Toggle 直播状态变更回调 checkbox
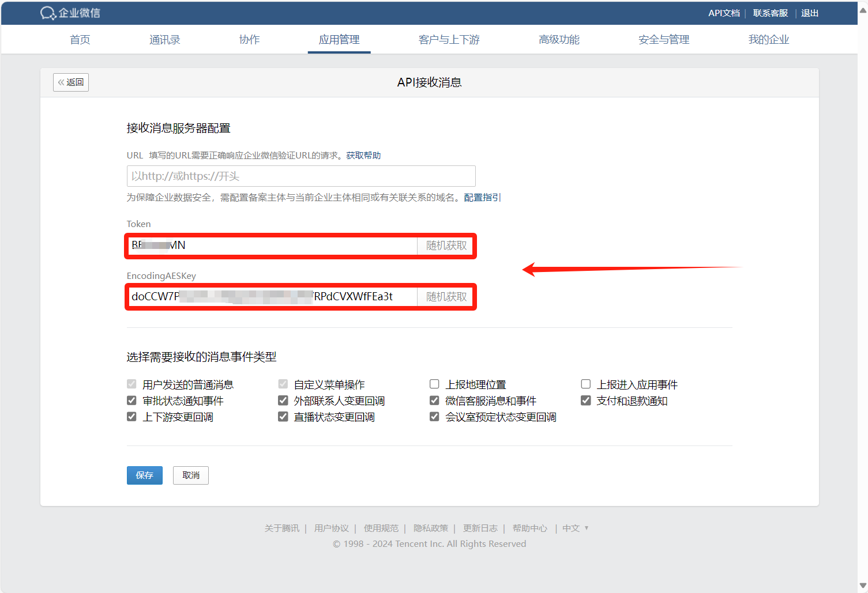The image size is (868, 593). [283, 417]
